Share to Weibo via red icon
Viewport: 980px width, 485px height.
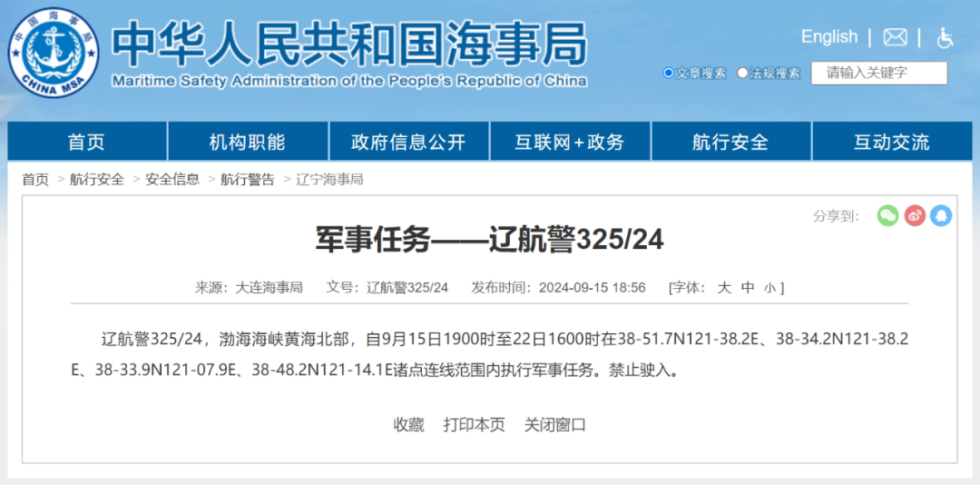(x=915, y=216)
